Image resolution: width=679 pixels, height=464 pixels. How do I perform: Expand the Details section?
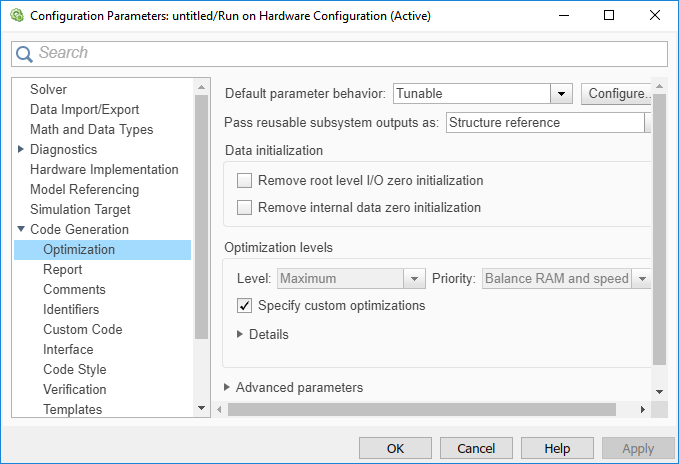(240, 334)
